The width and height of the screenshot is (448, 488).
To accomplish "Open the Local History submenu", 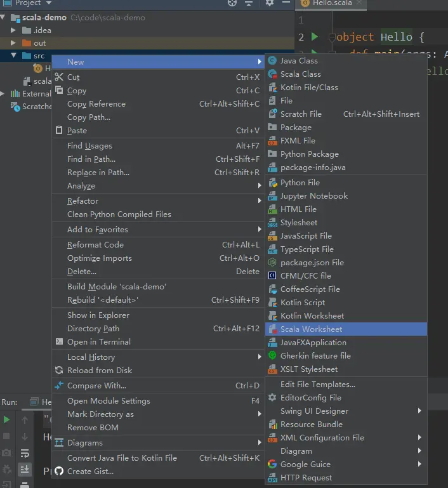I will click(158, 357).
